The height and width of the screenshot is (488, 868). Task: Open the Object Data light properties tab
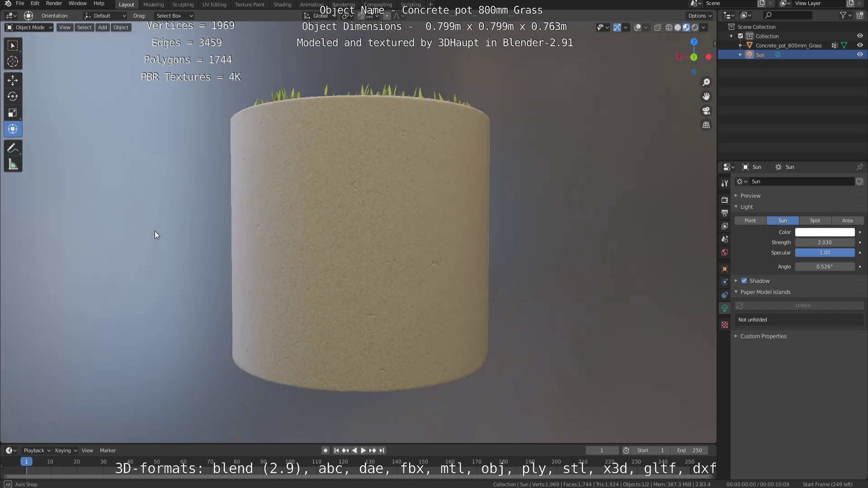[x=725, y=308]
